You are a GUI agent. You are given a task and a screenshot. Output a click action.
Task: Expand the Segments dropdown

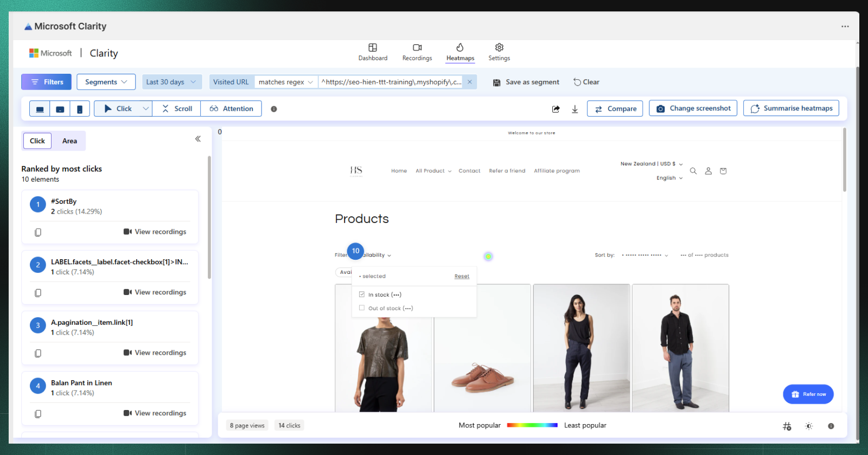click(x=106, y=82)
